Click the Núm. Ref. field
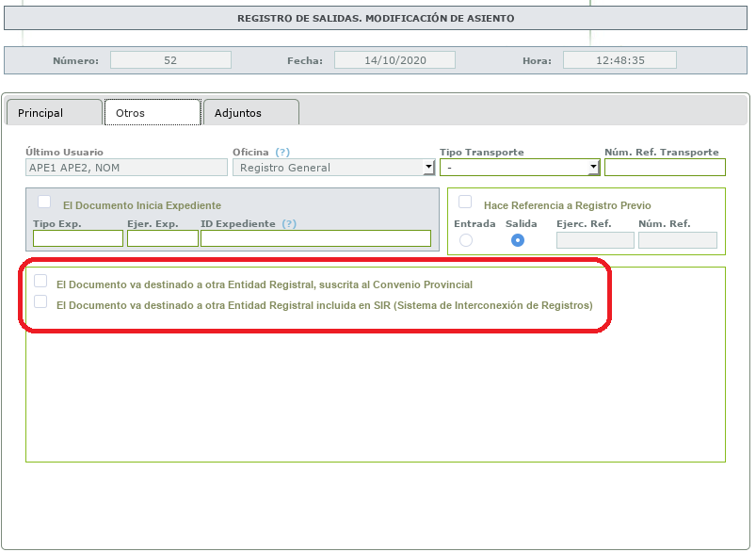756x552 pixels. point(678,240)
